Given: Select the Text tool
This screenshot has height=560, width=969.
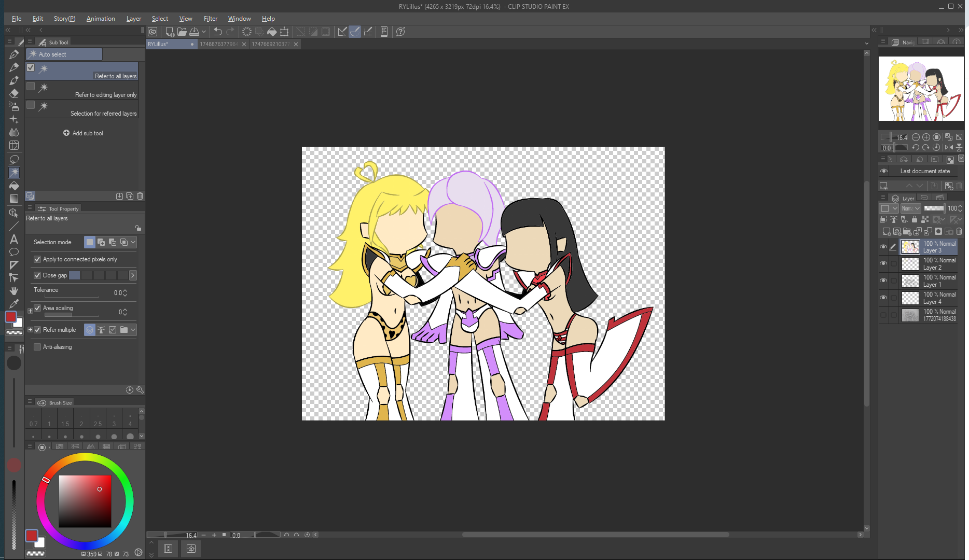Looking at the screenshot, I should click(x=14, y=239).
